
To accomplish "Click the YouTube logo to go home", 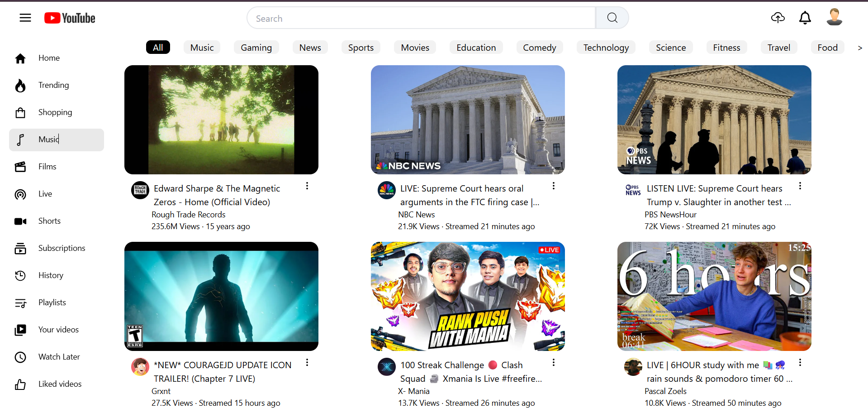I will coord(69,18).
